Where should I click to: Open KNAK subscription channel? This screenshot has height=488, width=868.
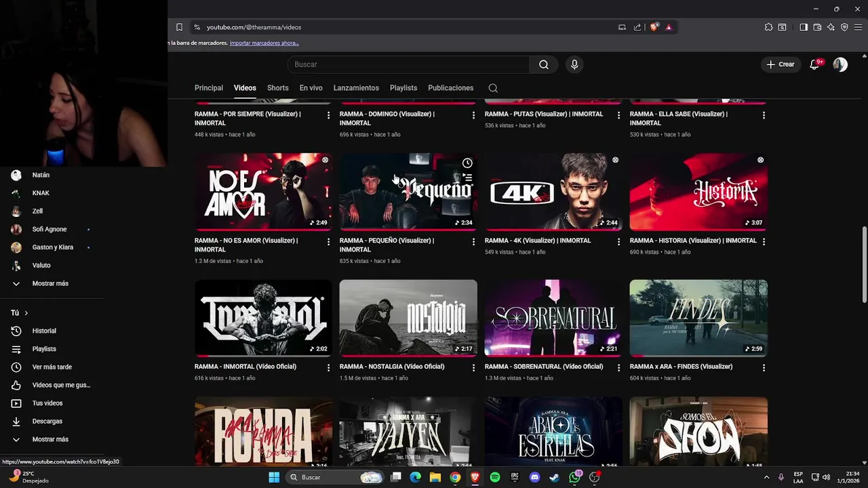click(41, 193)
